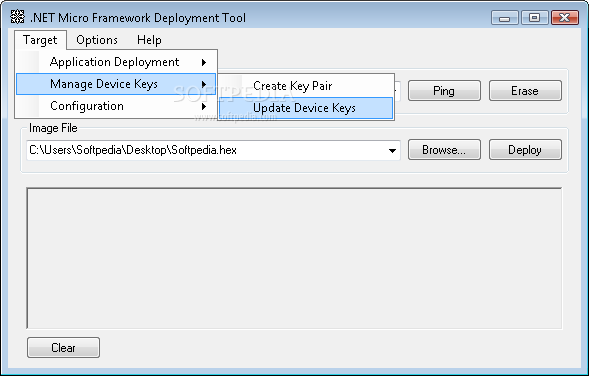Open the Options menu
The height and width of the screenshot is (376, 589).
point(97,40)
